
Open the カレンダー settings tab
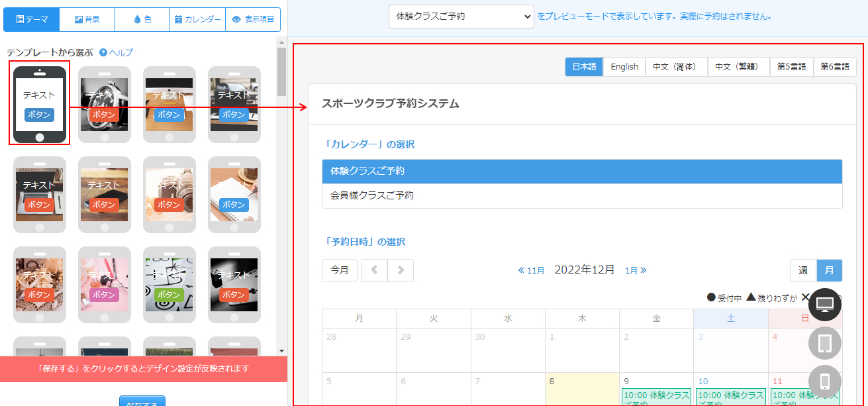197,20
